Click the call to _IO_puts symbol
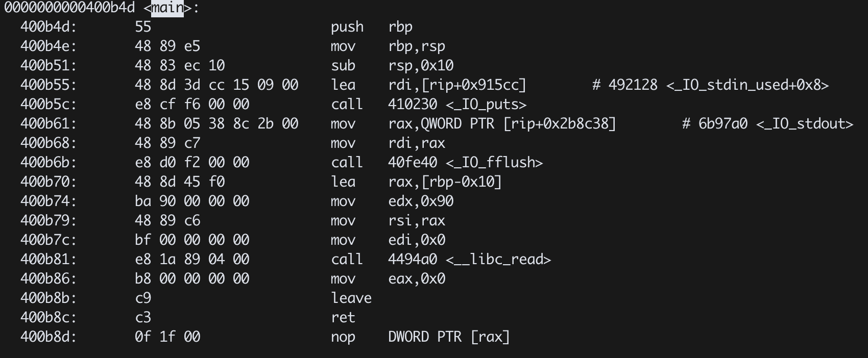Viewport: 868px width, 358px height. tap(457, 105)
